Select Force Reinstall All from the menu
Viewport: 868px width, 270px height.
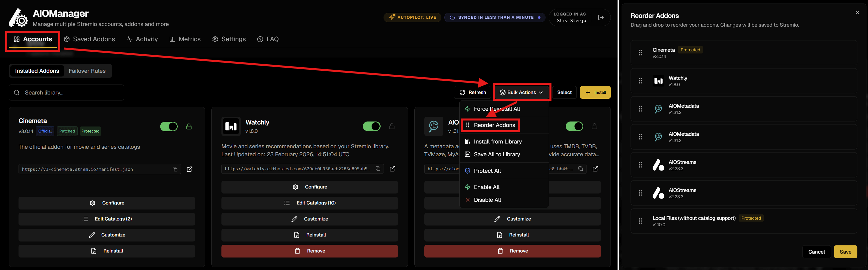point(497,109)
